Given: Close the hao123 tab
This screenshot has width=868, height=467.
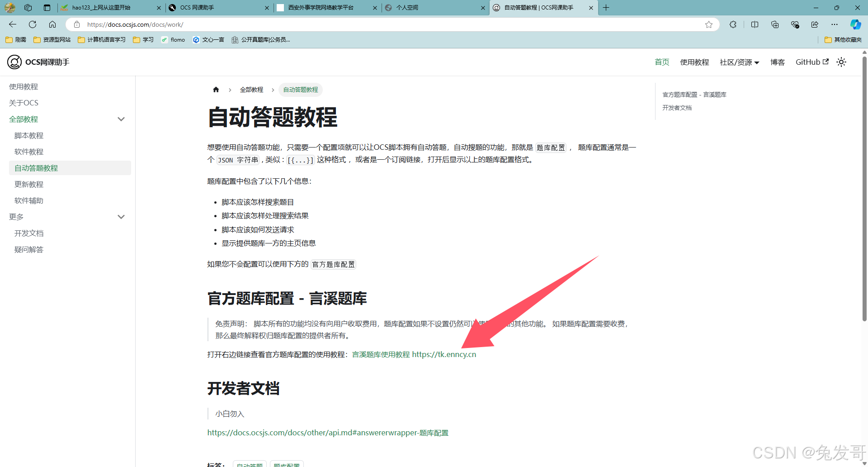Looking at the screenshot, I should coord(159,8).
